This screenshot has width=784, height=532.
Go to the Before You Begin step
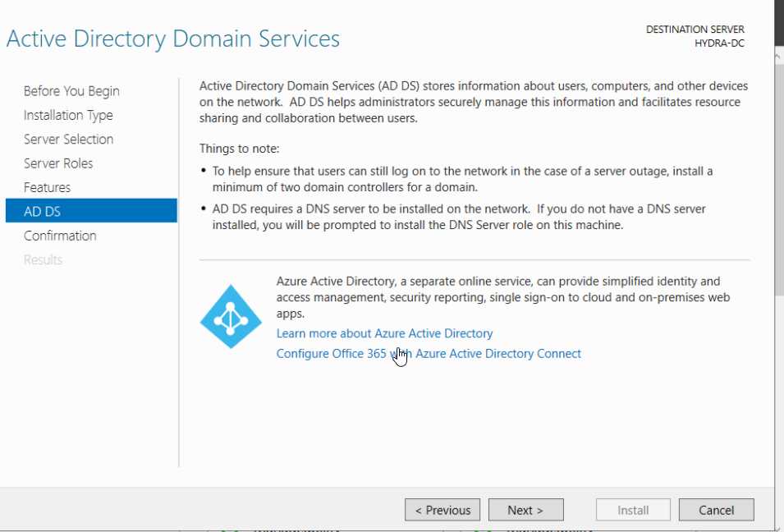pyautogui.click(x=71, y=91)
